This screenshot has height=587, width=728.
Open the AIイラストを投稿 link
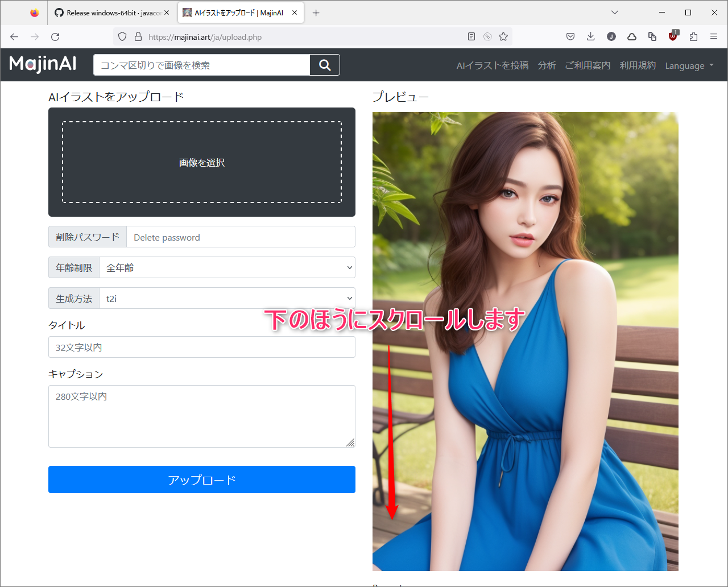point(491,65)
